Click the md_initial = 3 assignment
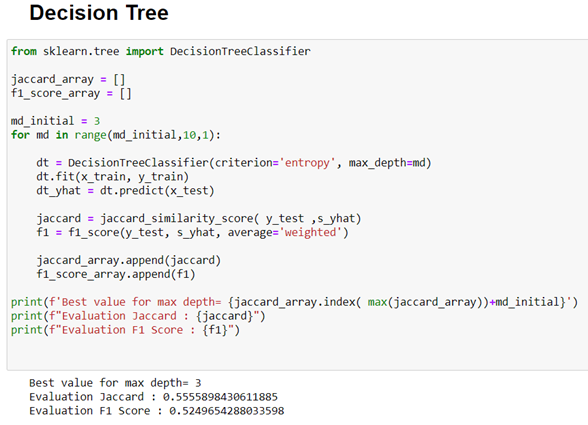This screenshot has width=588, height=425. point(55,121)
